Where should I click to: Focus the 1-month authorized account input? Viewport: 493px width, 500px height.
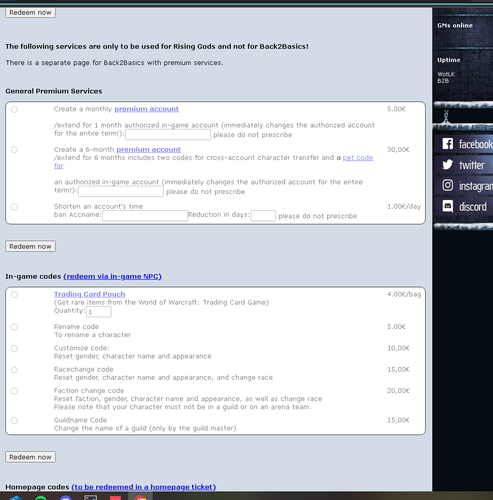click(168, 135)
